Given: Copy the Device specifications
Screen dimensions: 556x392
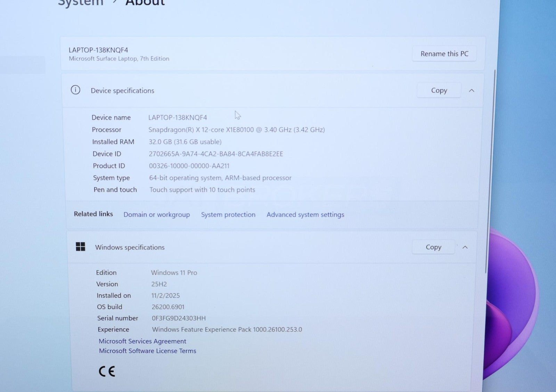Looking at the screenshot, I should [439, 90].
